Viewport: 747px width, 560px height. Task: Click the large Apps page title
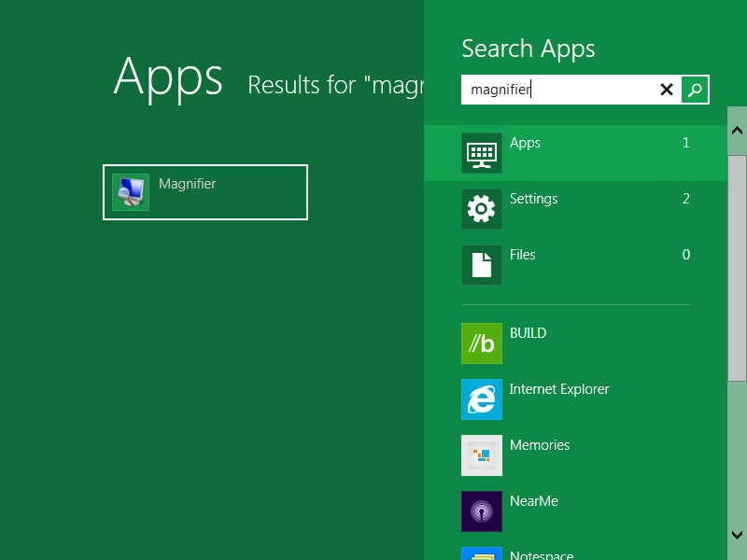pos(168,78)
